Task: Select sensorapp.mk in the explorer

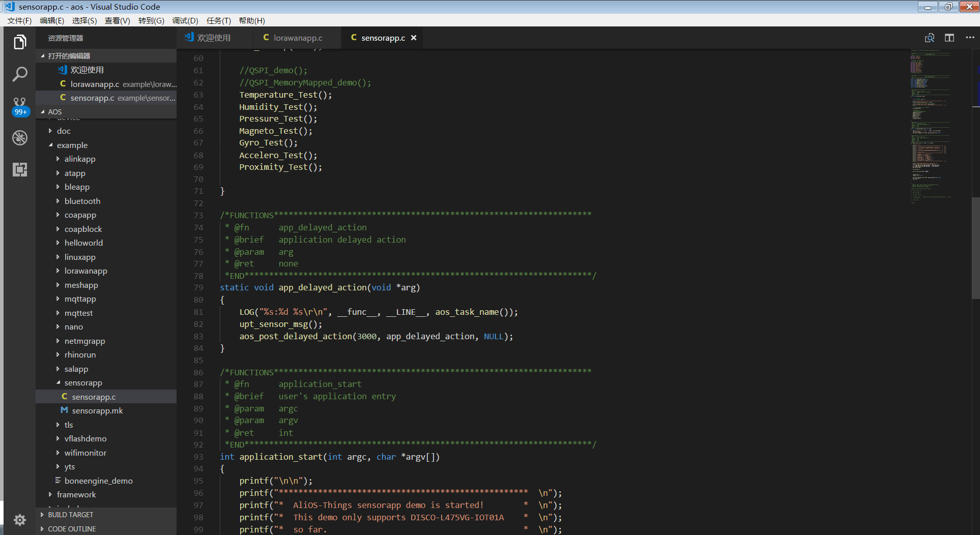Action: pos(97,410)
